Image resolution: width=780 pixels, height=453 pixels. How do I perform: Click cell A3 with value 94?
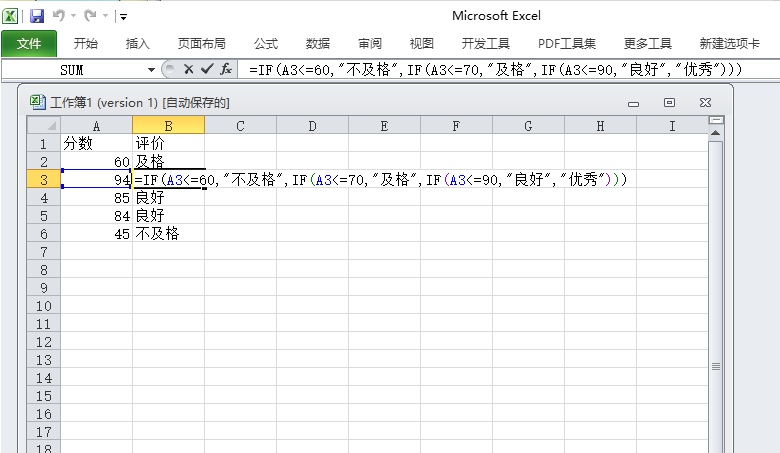97,180
